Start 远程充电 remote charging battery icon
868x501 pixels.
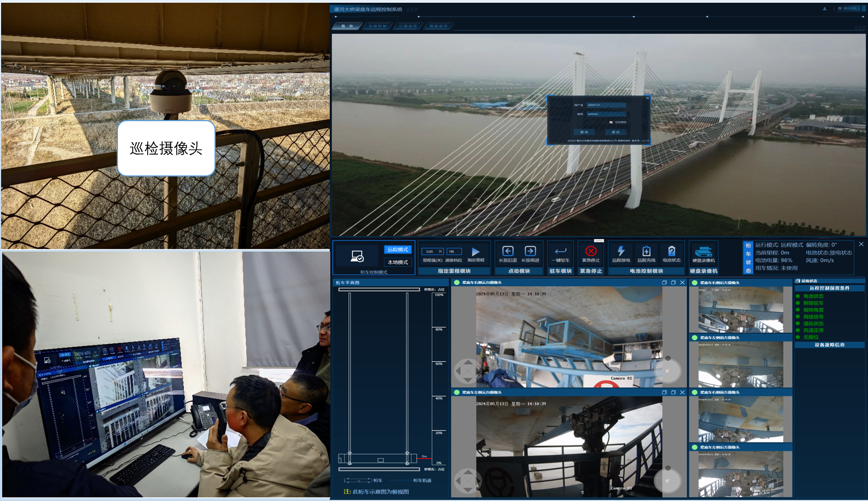646,251
